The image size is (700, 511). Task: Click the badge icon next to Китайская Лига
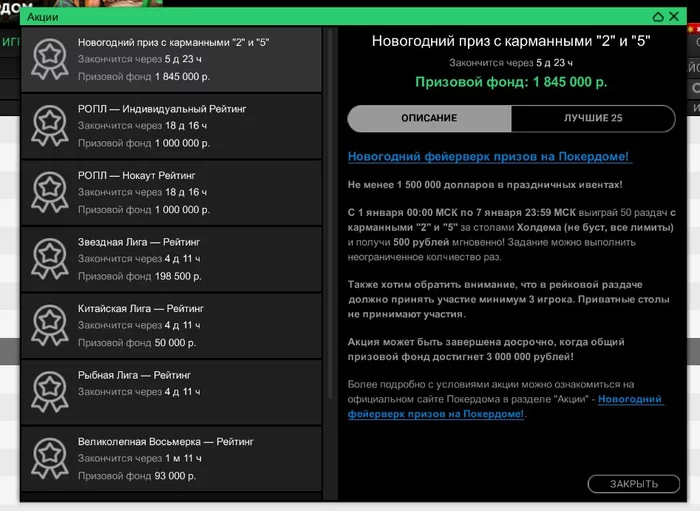pos(50,325)
